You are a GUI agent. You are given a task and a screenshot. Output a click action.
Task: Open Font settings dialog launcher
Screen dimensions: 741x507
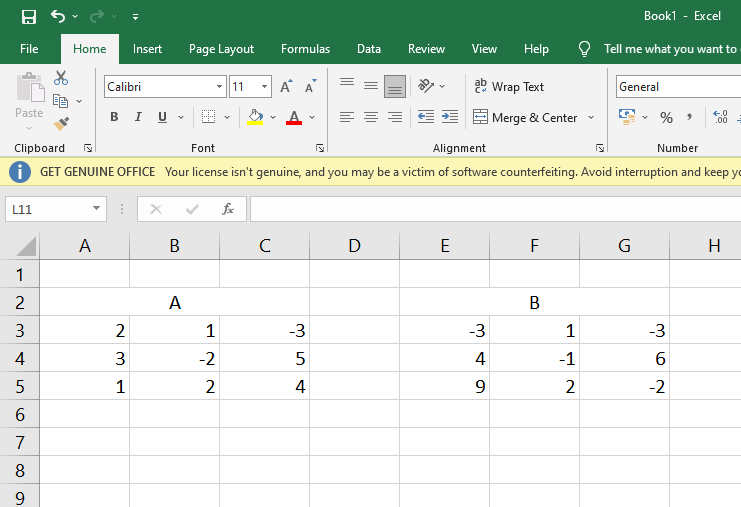pyautogui.click(x=320, y=148)
